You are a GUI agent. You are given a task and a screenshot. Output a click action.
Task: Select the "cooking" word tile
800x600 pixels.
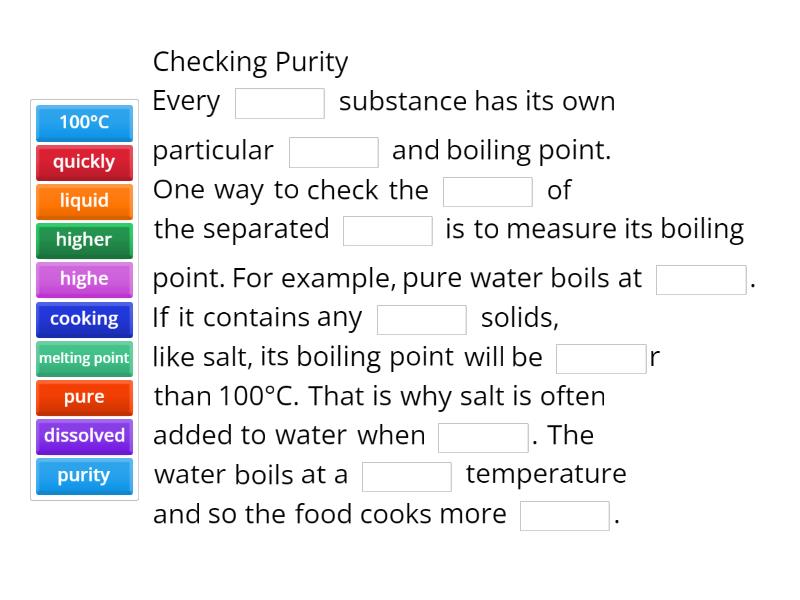coord(83,318)
